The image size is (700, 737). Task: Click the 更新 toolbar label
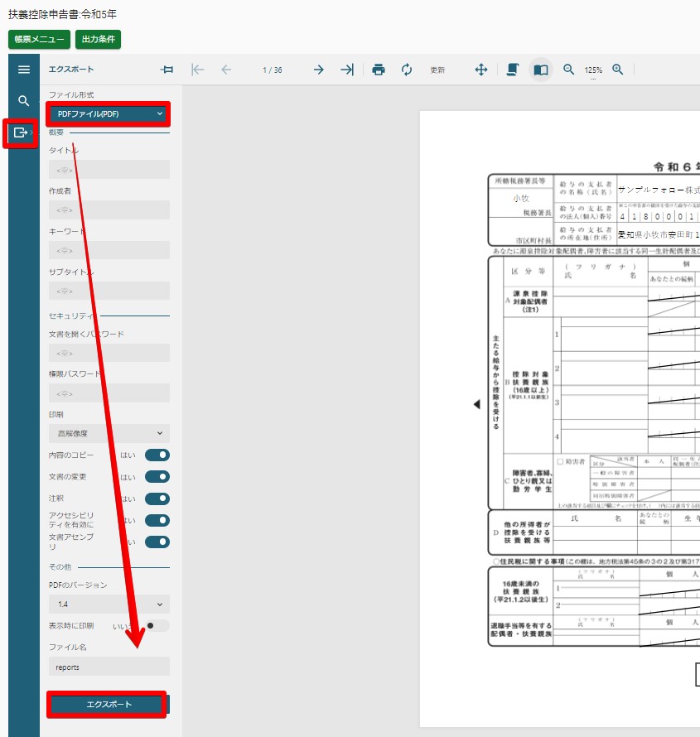(x=437, y=70)
